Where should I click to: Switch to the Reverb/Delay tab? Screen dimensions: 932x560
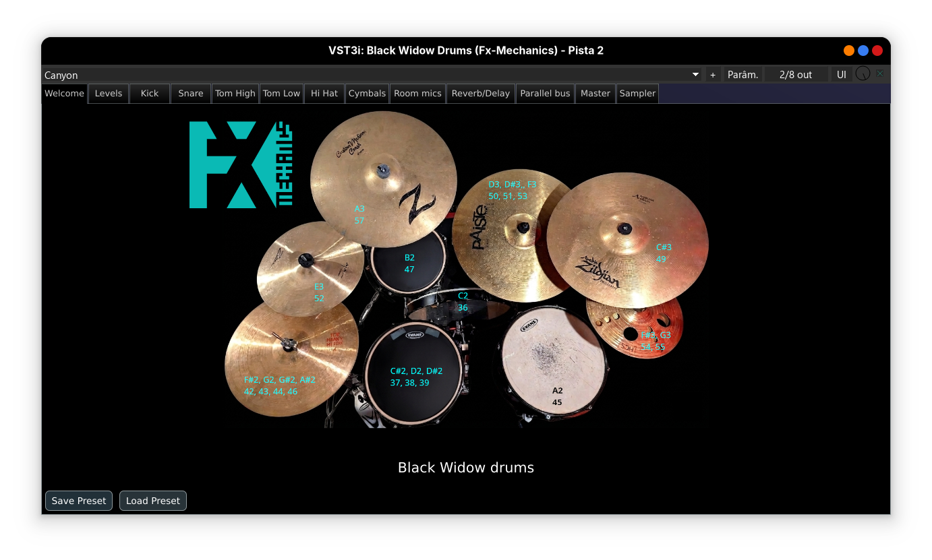[480, 93]
